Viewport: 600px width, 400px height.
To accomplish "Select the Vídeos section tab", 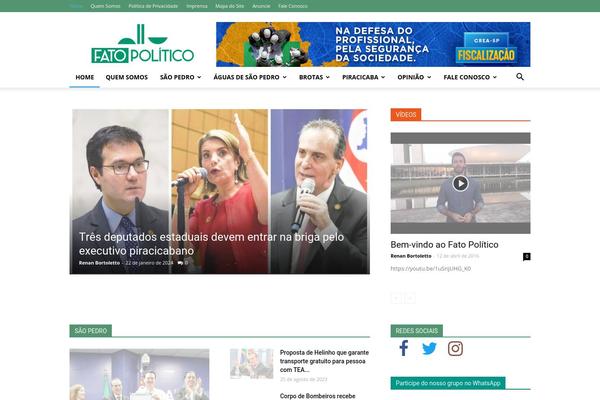I will (406, 114).
